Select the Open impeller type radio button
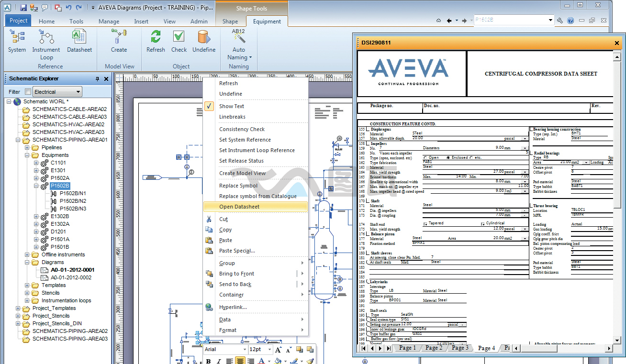Image resolution: width=626 pixels, height=364 pixels. 425,157
